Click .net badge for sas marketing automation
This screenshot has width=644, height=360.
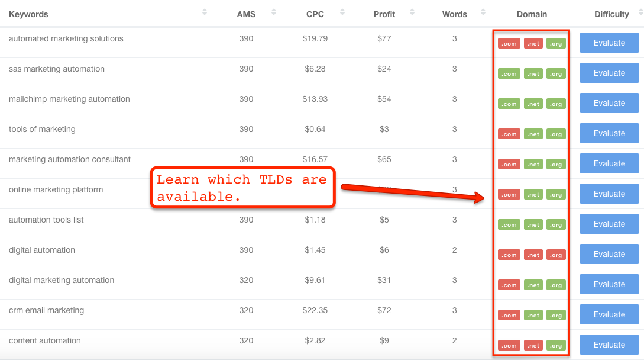point(533,74)
